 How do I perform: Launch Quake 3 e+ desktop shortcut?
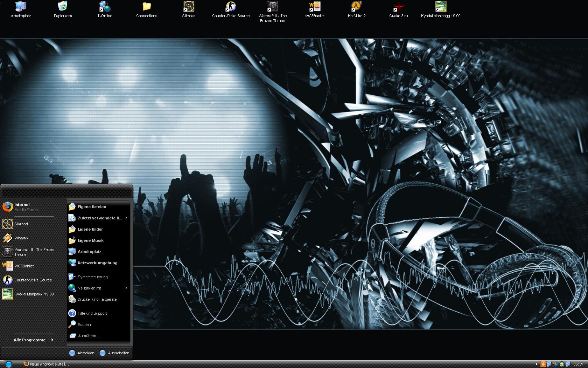399,9
